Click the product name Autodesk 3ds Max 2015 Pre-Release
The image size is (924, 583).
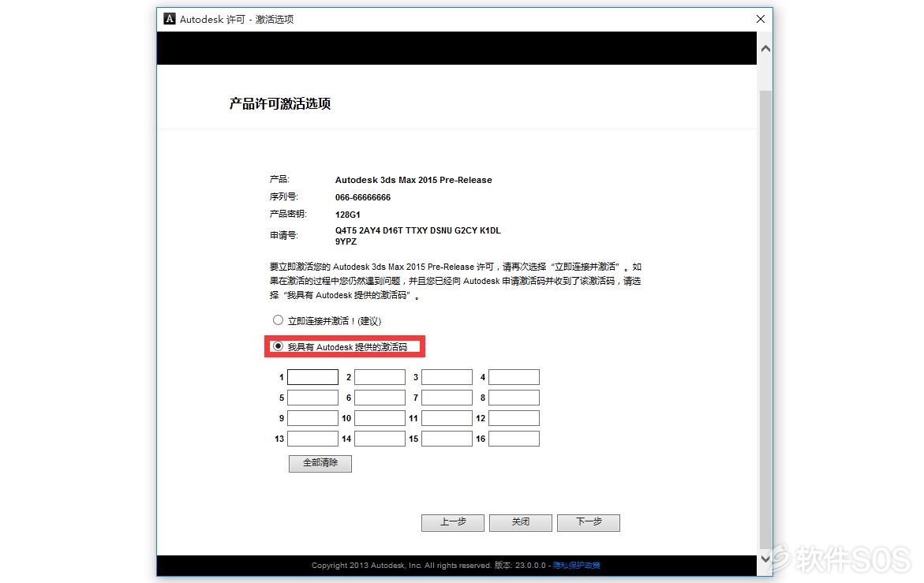413,180
